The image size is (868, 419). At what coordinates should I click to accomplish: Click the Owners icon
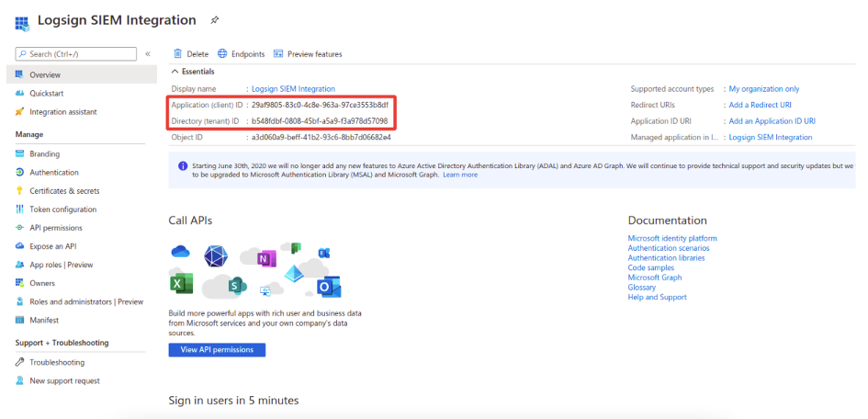[x=19, y=283]
